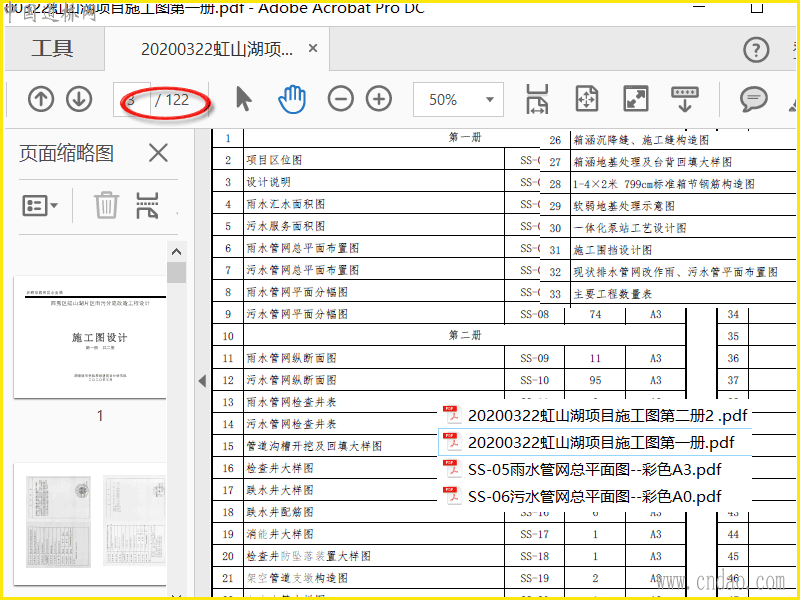Click the 主要工程数量表 entry
The image size is (800, 600).
coord(613,294)
